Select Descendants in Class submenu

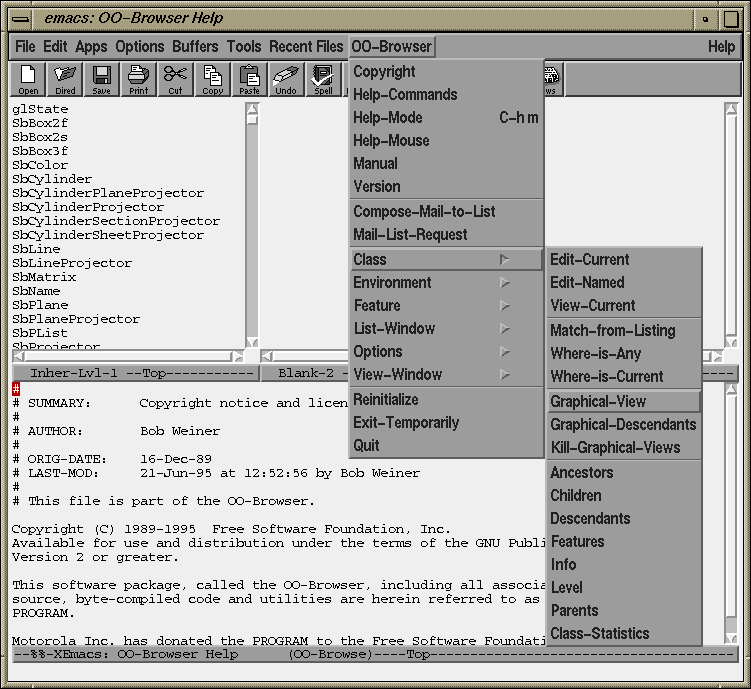pos(624,519)
